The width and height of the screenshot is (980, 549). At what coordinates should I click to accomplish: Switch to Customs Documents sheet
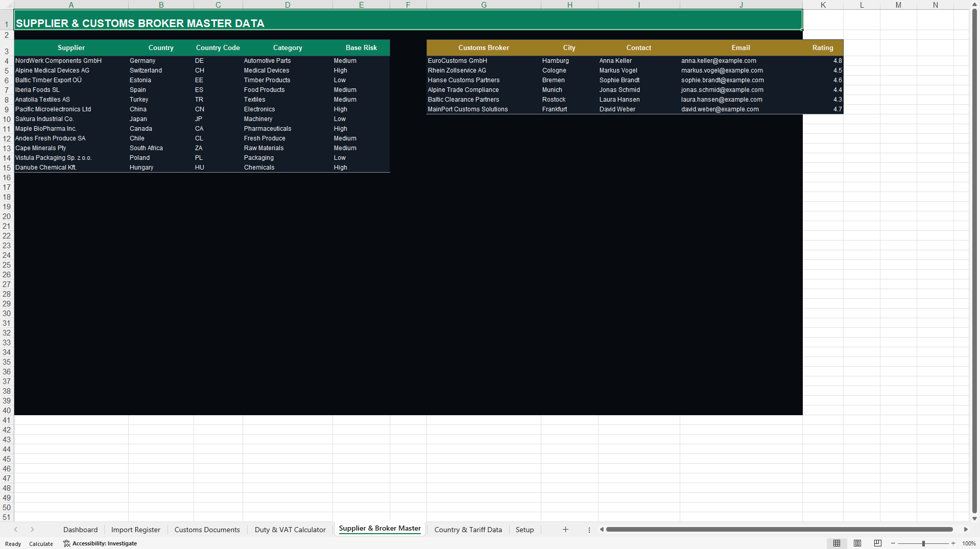coord(207,530)
